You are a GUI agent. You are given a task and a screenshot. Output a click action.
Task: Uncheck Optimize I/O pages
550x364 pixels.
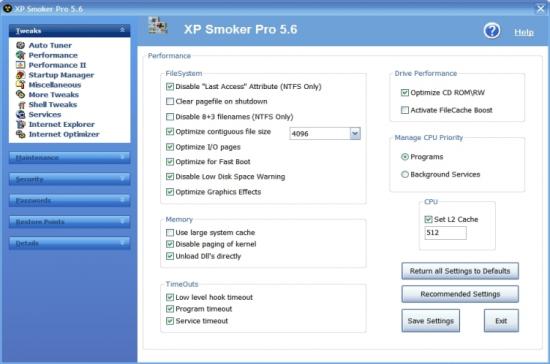(170, 147)
